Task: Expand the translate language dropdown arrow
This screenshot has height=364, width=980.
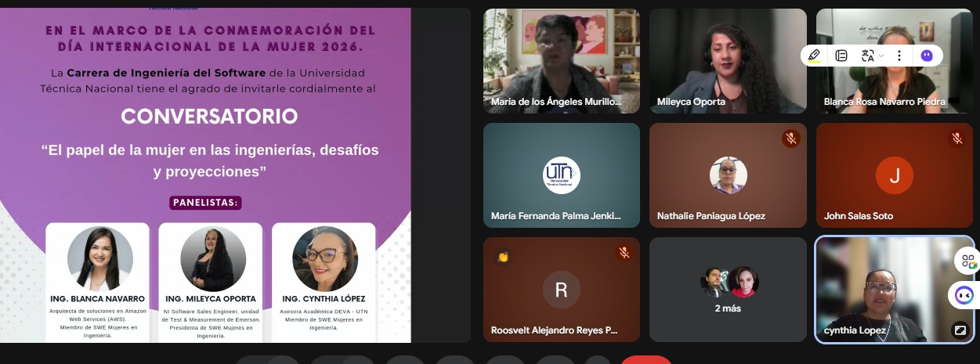Action: (881, 56)
